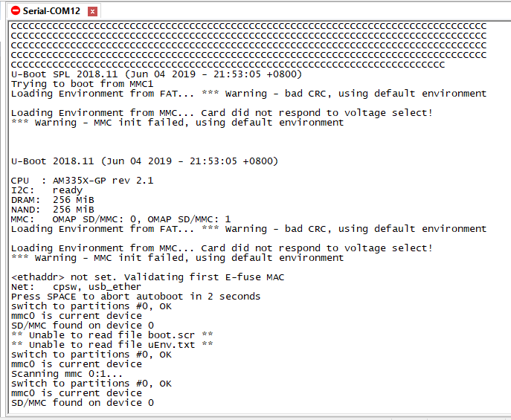Viewport: 511px width, 420px height.
Task: Click the 'CPU : AM335X-GP rev 2.1' line
Action: 82,181
